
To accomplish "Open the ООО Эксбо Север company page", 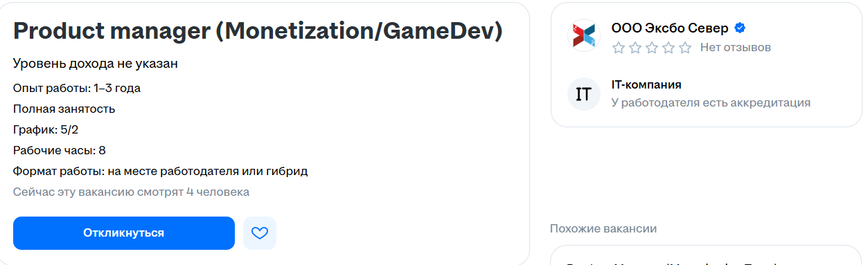I will [670, 28].
